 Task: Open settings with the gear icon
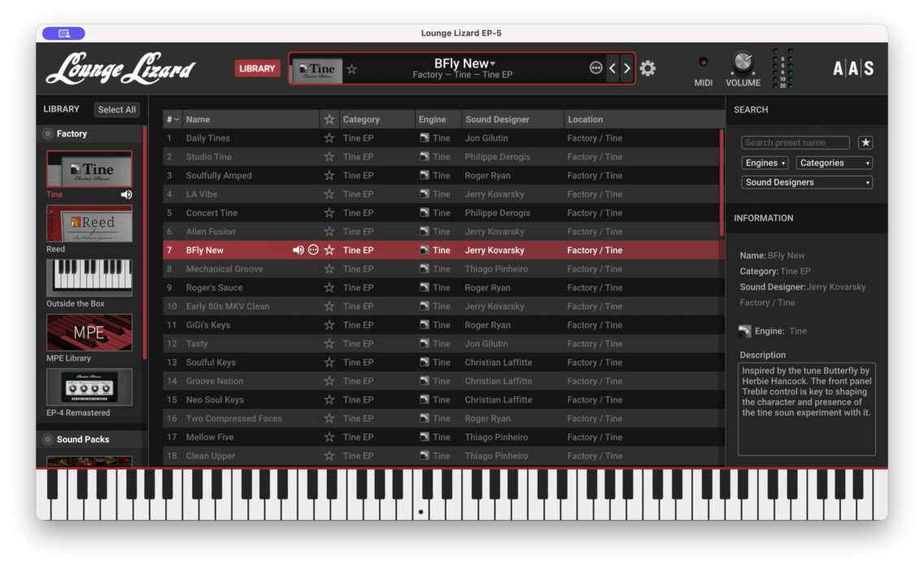(647, 68)
